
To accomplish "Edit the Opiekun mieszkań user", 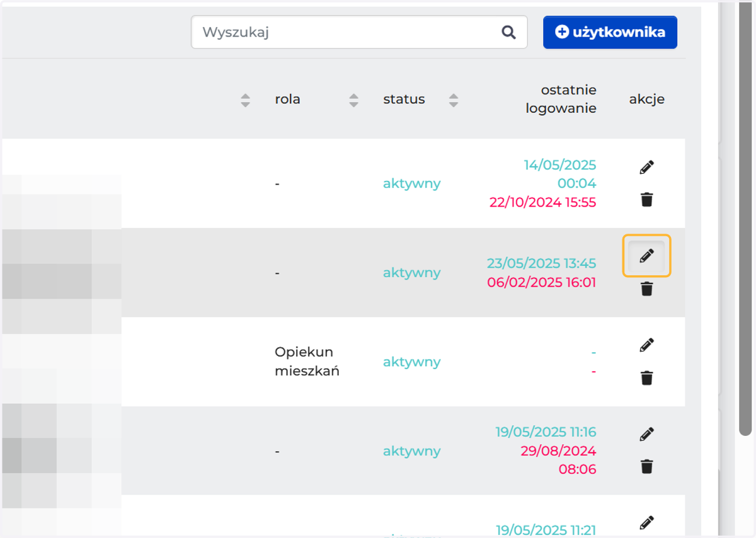I will point(646,345).
